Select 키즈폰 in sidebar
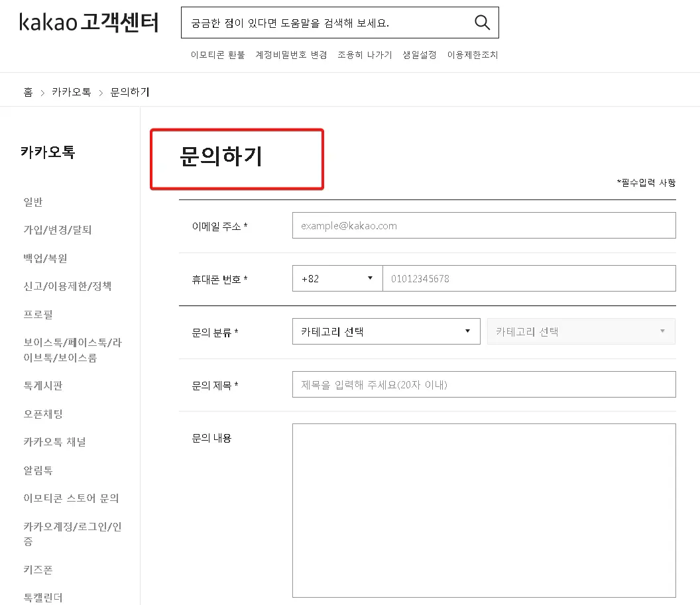Viewport: 700px width, 605px height. (x=38, y=570)
